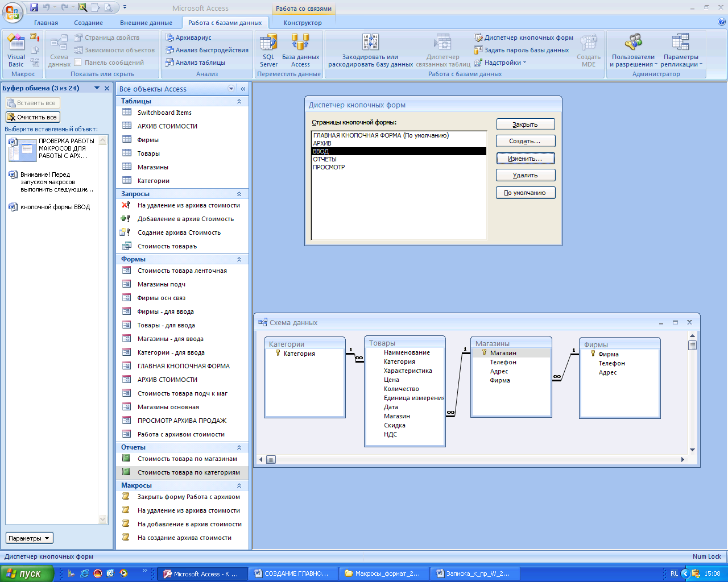The width and height of the screenshot is (728, 582).
Task: Run Архивариус database documenter
Action: (x=188, y=38)
